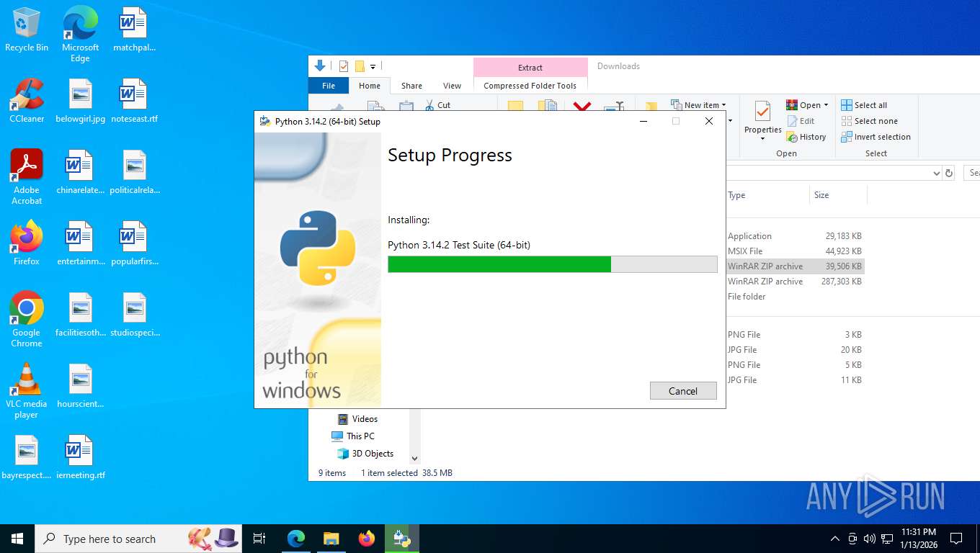Open the Windows Start menu
Screen dimensions: 980x553
(17, 539)
